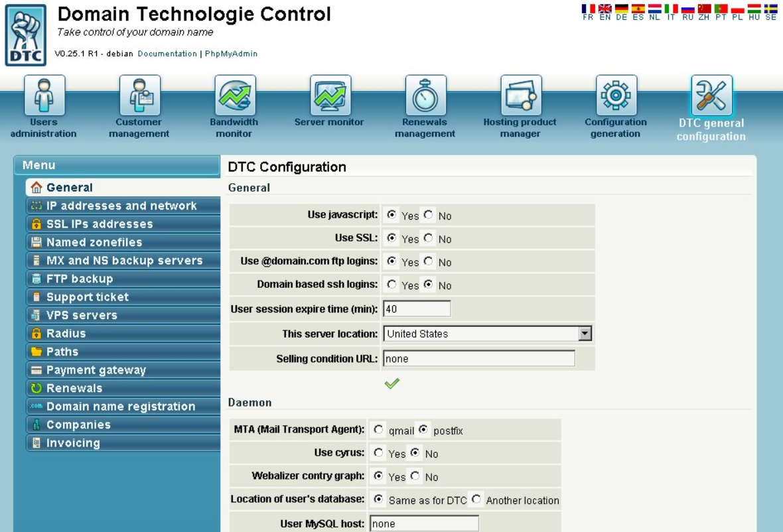Viewport: 783px width, 532px height.
Task: Select Payment gateway in the side menu
Action: [96, 370]
